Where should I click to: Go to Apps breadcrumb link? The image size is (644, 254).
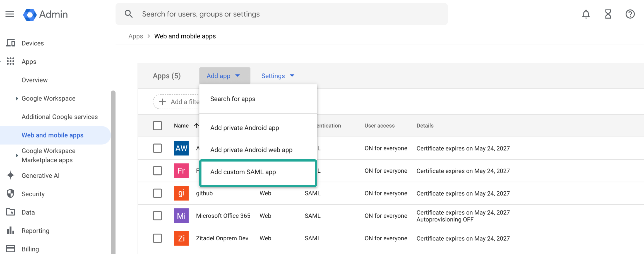click(136, 36)
